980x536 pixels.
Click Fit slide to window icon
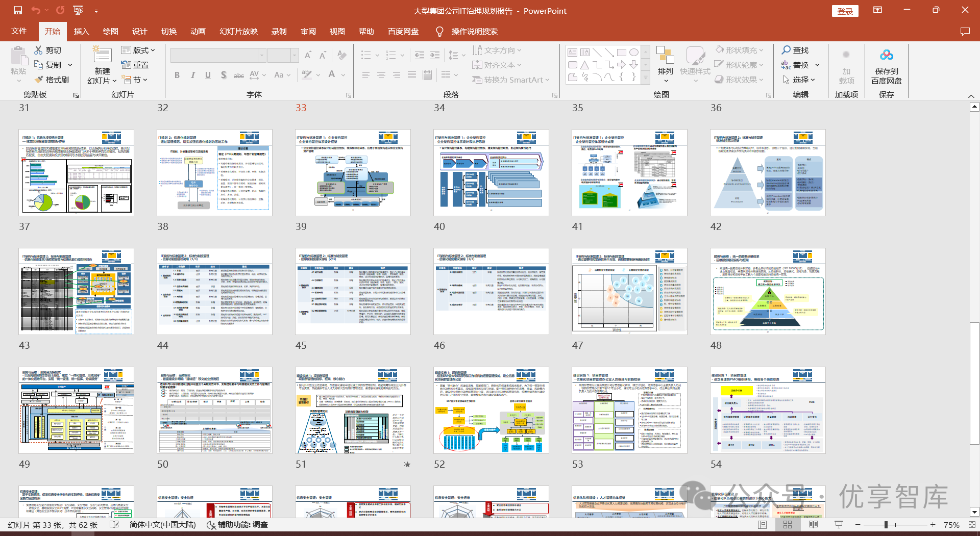(x=971, y=525)
